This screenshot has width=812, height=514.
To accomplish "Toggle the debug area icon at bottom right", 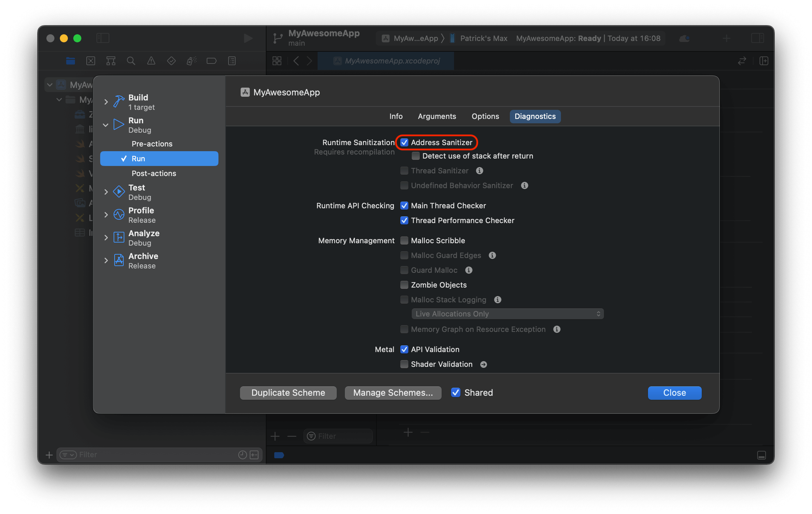I will 762,455.
